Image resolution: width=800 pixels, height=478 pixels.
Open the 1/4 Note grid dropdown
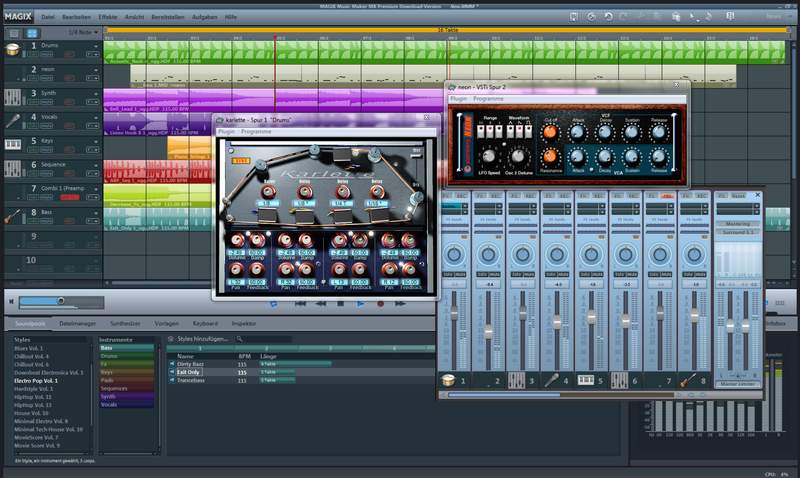click(83, 33)
